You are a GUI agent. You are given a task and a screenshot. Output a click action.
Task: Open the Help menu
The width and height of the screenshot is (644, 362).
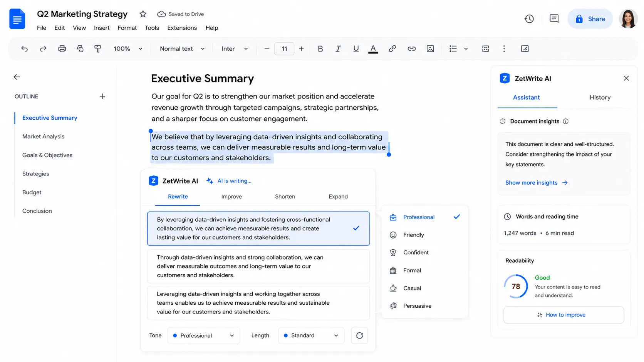(212, 28)
